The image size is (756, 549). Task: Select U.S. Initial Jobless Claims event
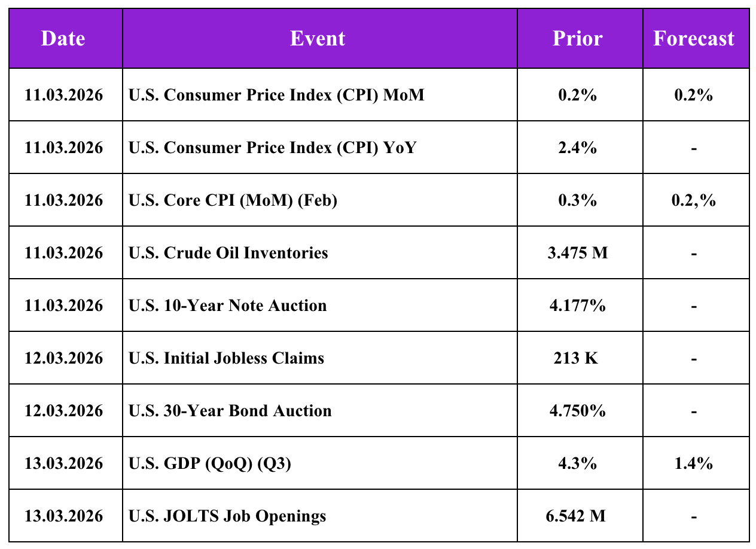click(x=227, y=358)
